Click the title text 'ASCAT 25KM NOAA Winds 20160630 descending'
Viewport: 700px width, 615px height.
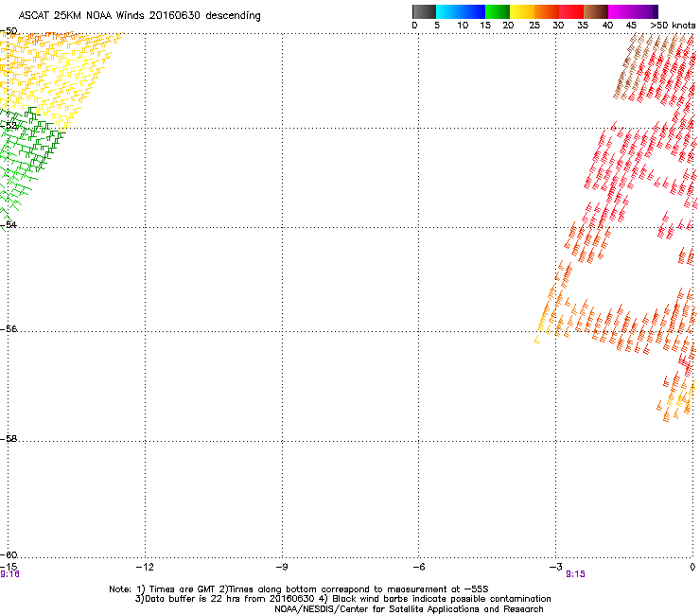click(x=139, y=16)
